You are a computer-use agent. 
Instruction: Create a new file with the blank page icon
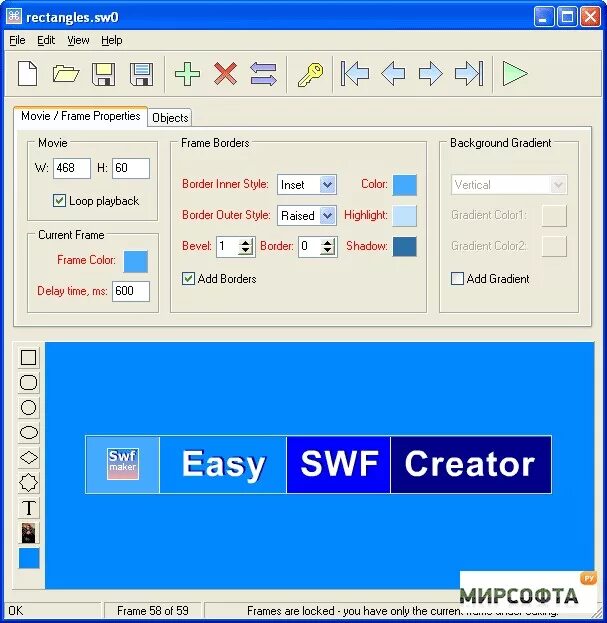click(28, 74)
